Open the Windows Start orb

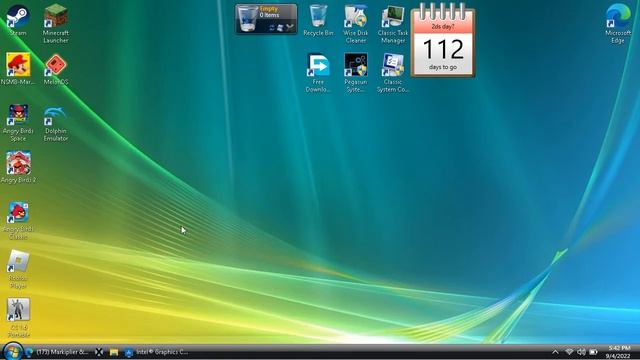(x=12, y=351)
